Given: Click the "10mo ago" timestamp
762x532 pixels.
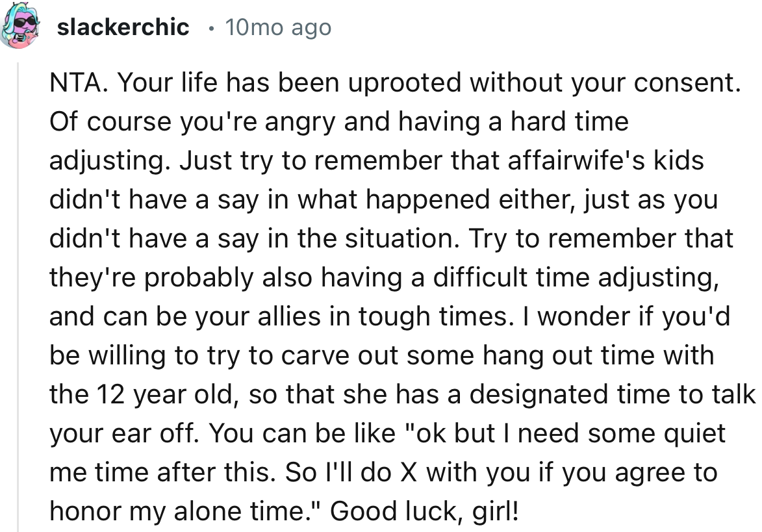Looking at the screenshot, I should click(x=277, y=27).
